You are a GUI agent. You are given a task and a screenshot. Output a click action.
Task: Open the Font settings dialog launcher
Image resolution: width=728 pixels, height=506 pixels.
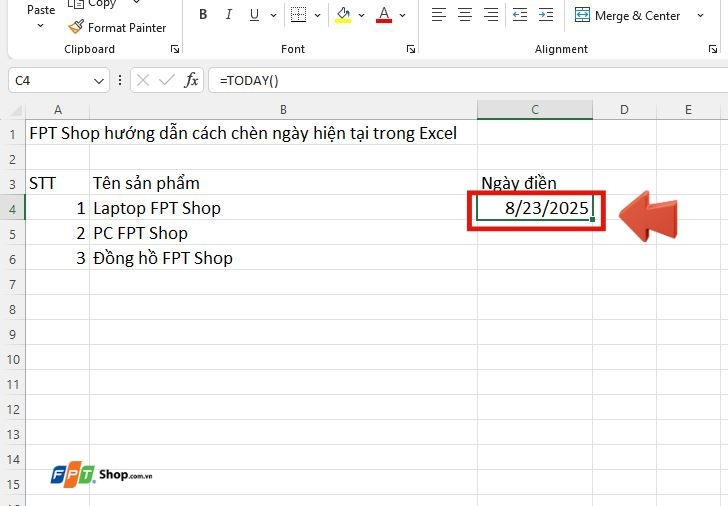coord(411,49)
